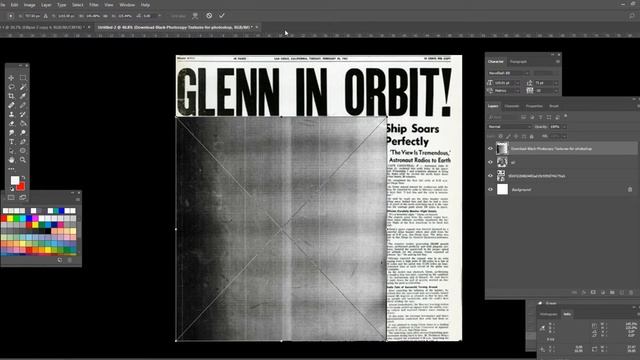This screenshot has width=640, height=360.
Task: Select the Path Selection tool
Action: pos(11,151)
